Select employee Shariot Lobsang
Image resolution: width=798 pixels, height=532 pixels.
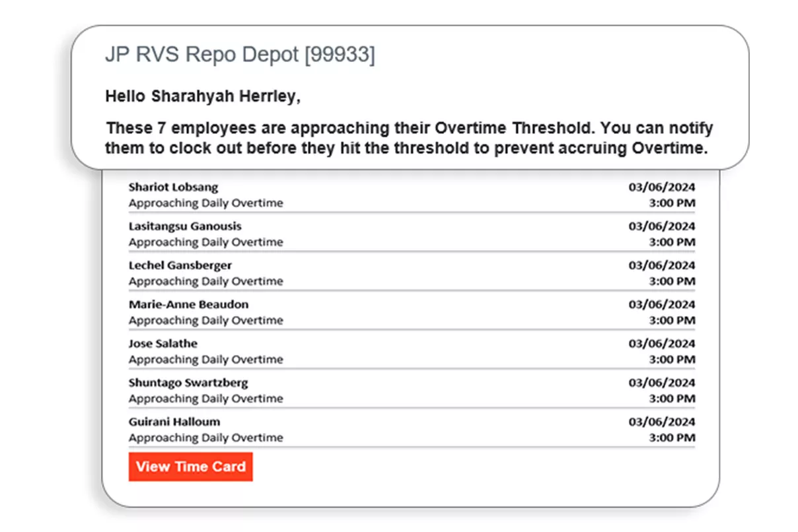(x=173, y=187)
